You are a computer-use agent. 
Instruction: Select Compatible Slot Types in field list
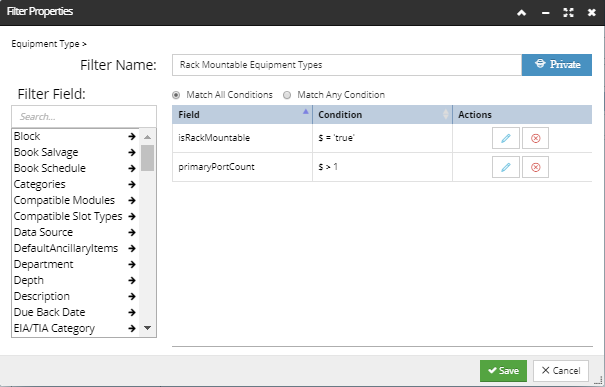coord(68,216)
